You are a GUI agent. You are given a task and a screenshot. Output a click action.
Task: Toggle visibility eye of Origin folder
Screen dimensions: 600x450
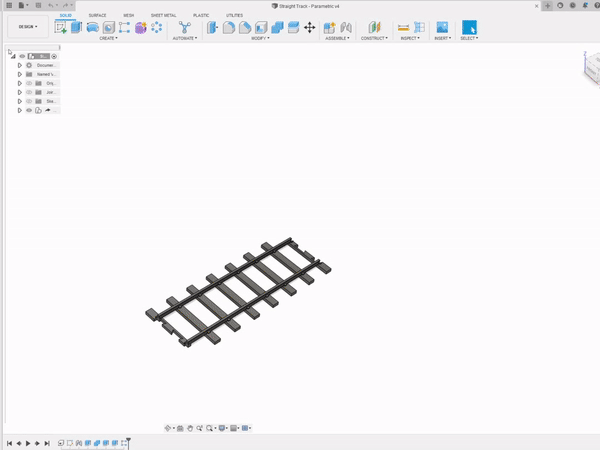[x=29, y=83]
